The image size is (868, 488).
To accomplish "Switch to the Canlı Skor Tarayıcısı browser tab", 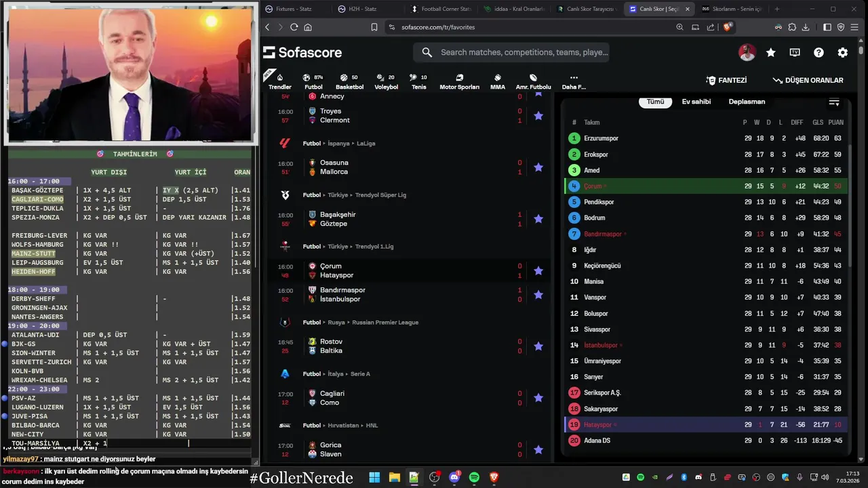I will [587, 9].
